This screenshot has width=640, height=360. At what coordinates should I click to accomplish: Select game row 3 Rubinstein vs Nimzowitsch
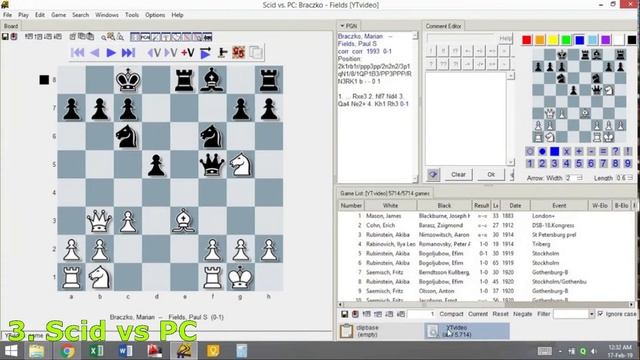486,235
